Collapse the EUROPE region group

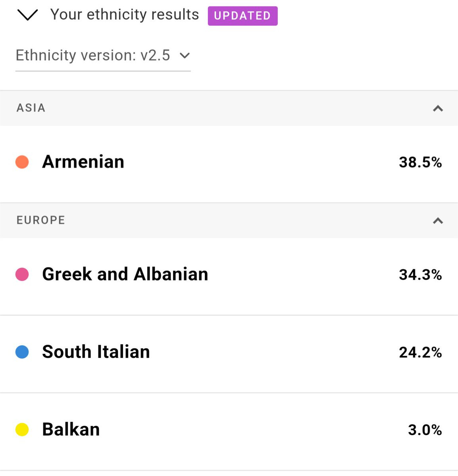pyautogui.click(x=438, y=221)
